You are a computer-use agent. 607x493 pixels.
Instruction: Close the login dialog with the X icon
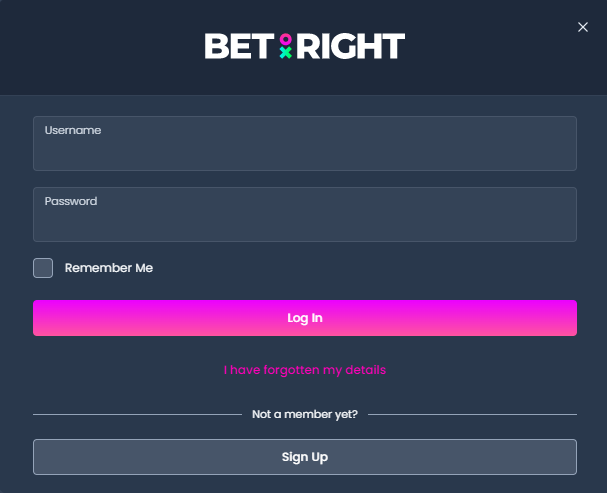point(583,27)
